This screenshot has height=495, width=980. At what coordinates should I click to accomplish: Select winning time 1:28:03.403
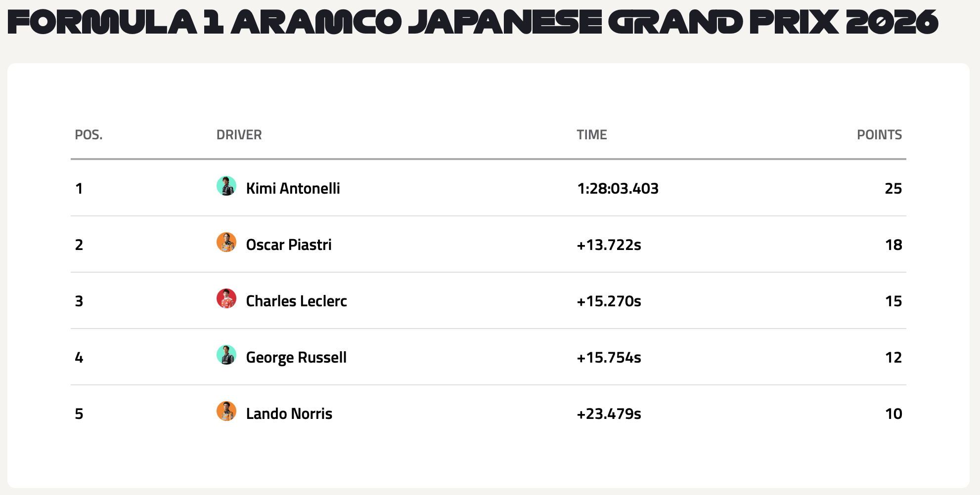(x=618, y=188)
